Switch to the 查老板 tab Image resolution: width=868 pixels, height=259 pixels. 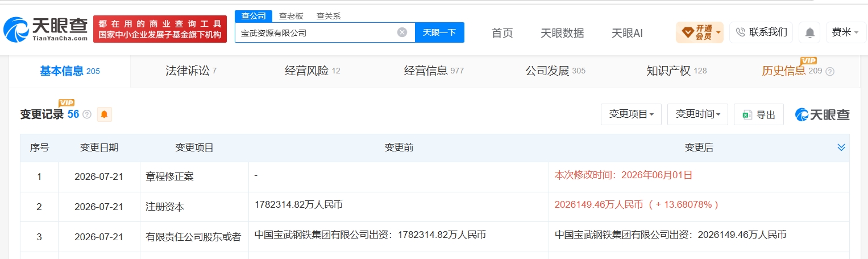(x=290, y=16)
